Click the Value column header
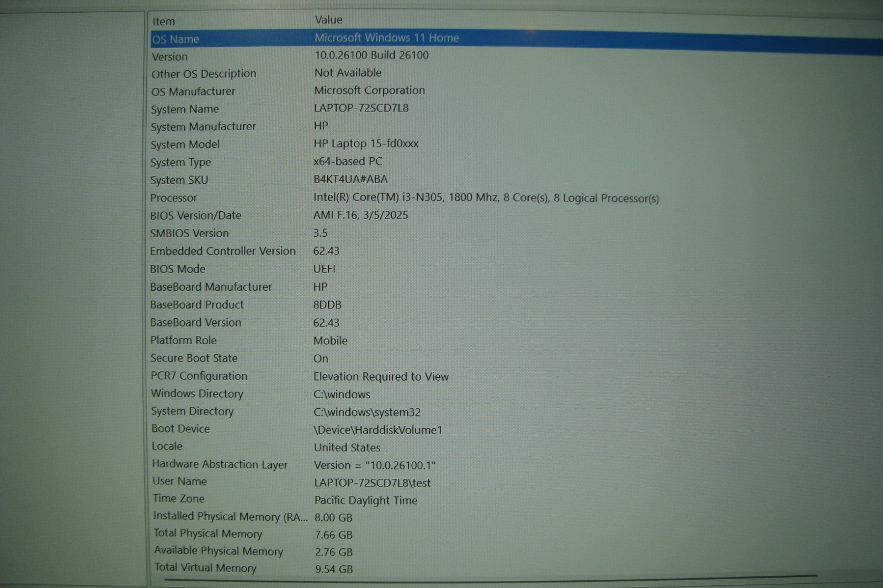883x588 pixels. tap(328, 20)
